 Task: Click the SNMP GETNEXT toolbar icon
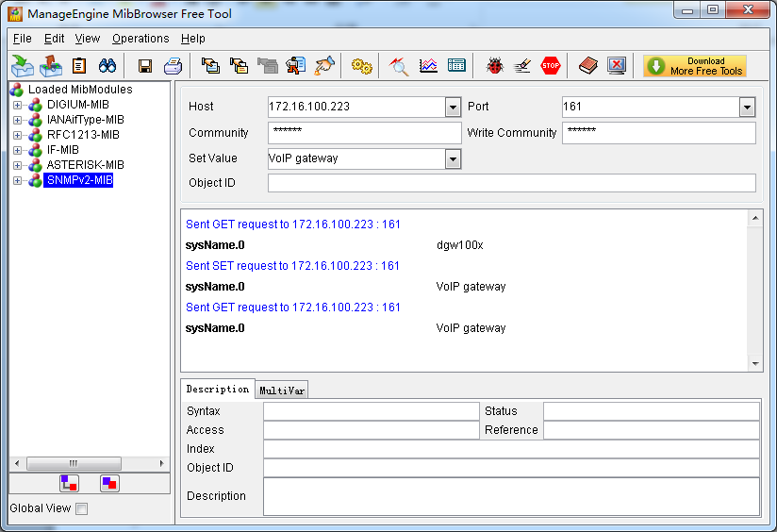click(239, 65)
